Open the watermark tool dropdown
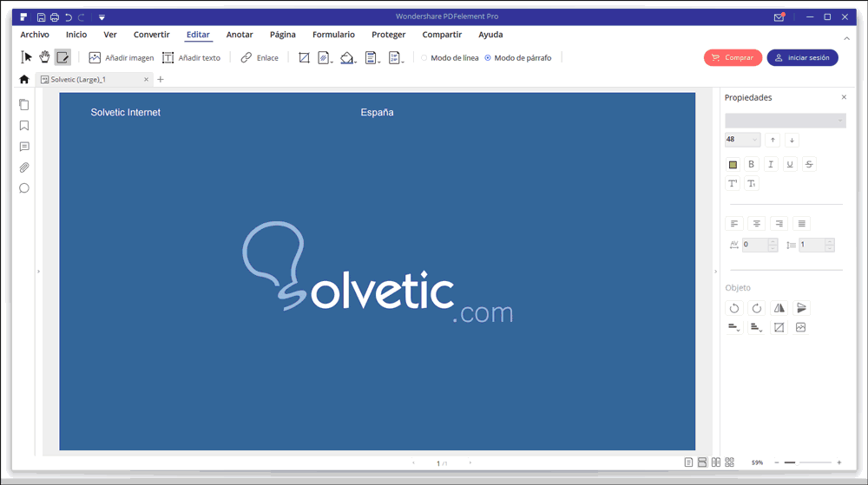 point(325,57)
